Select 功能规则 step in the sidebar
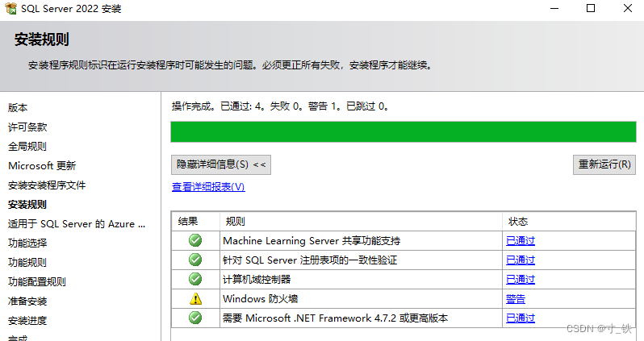644x341 pixels. click(27, 262)
